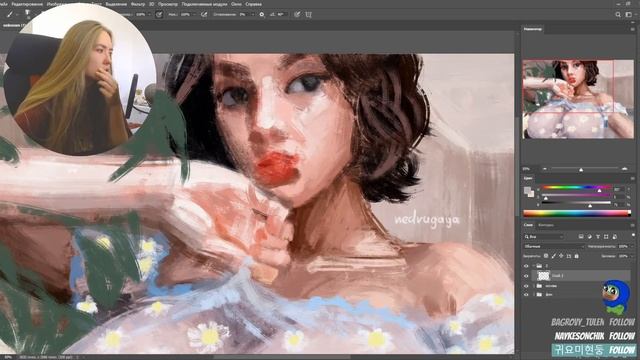Click the Navigator preview thumbnail
This screenshot has height=360, width=640.
coord(578,99)
